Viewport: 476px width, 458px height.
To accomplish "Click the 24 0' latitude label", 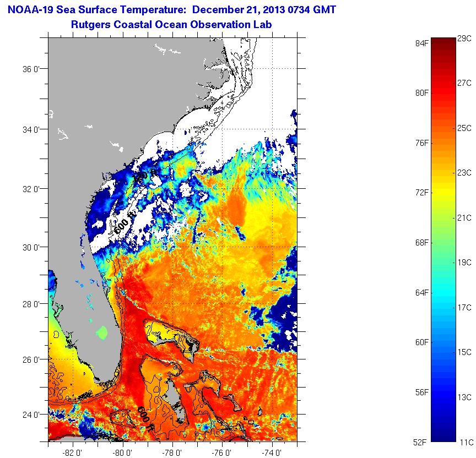I will 31,415.
